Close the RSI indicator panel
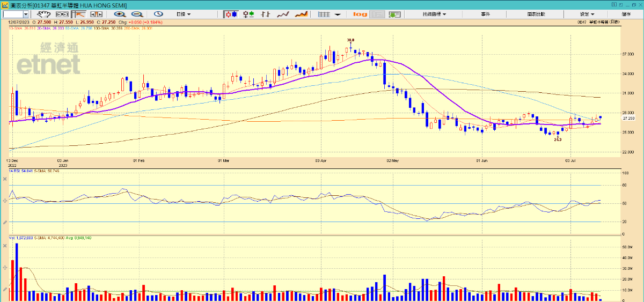Image resolution: width=644 pixels, height=302 pixels. click(5, 178)
